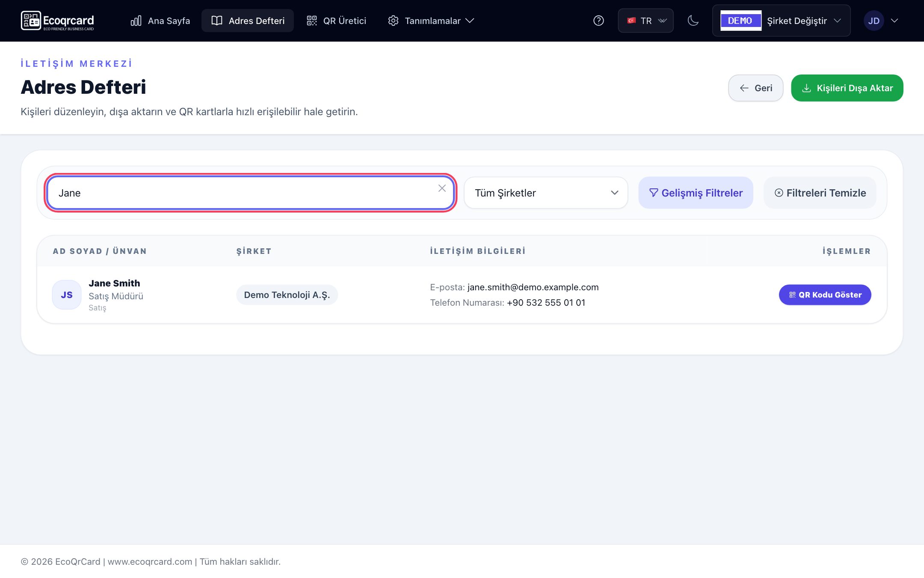924x578 pixels.
Task: Open the Tanımlamalar menu
Action: pyautogui.click(x=431, y=21)
